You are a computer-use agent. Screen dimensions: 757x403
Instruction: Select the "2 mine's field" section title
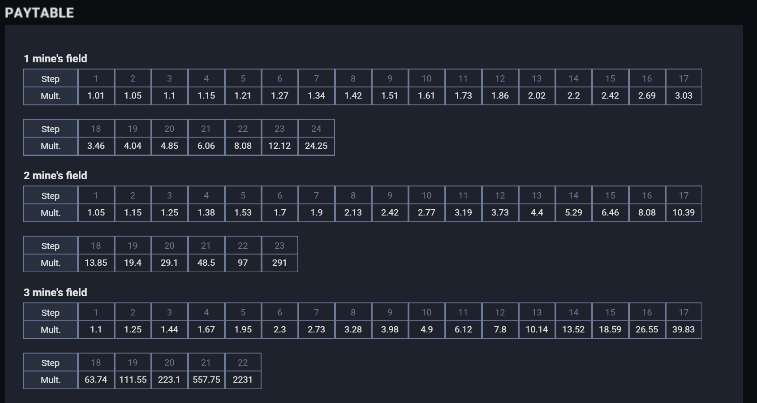click(x=55, y=175)
